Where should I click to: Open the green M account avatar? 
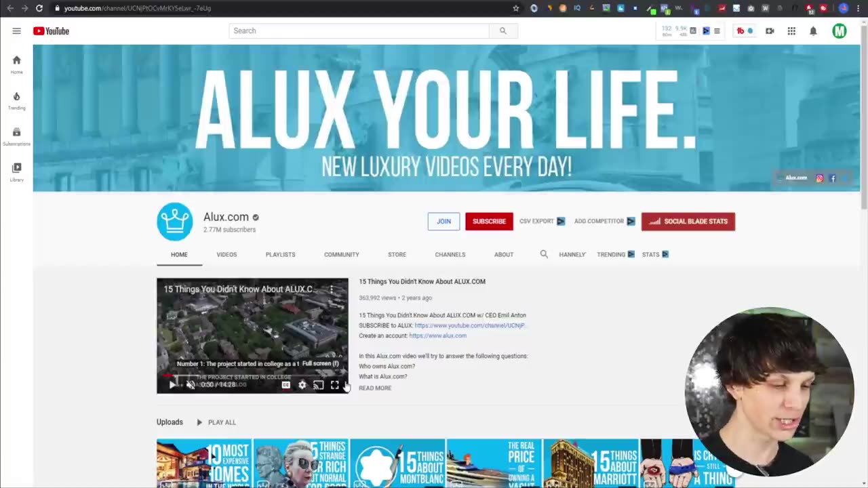click(840, 31)
